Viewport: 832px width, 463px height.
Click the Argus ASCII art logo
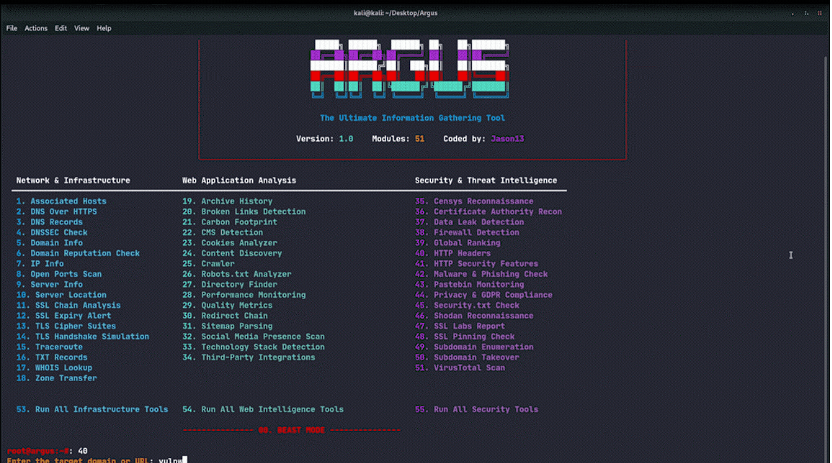point(411,69)
